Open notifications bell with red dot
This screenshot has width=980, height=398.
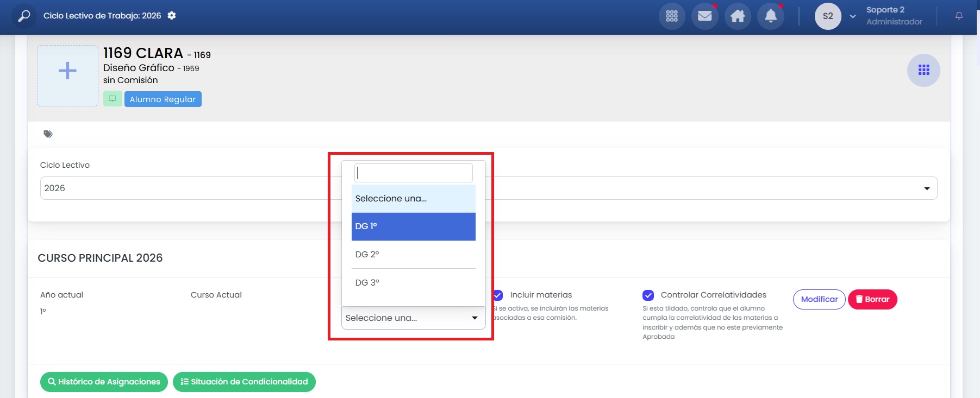coord(771,16)
